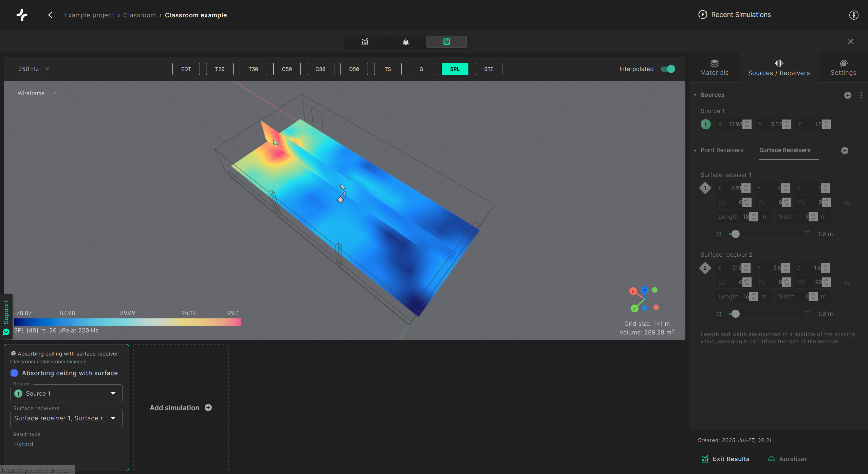868x474 pixels.
Task: Select the TS parameter
Action: [x=388, y=69]
